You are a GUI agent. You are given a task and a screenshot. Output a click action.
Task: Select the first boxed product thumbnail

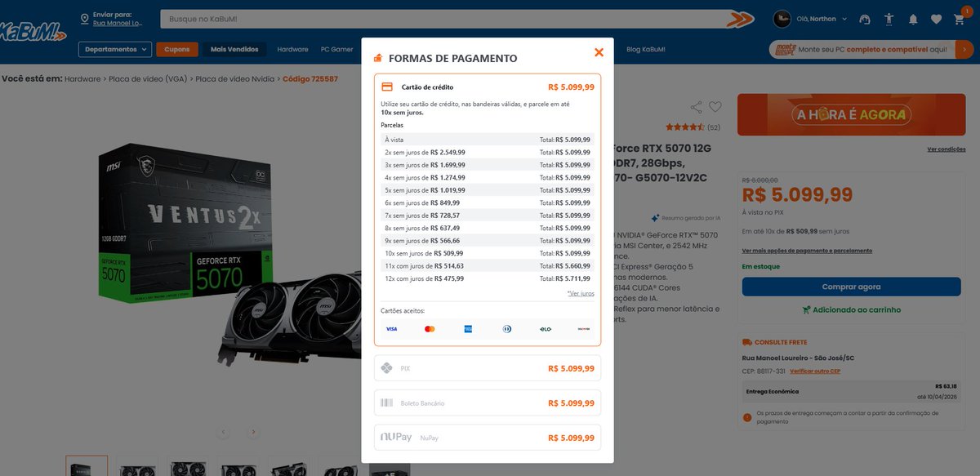(87, 466)
